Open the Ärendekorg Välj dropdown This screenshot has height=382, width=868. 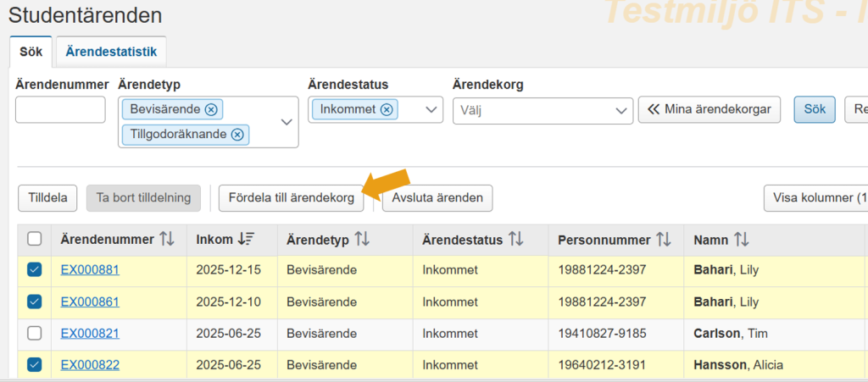click(x=542, y=110)
